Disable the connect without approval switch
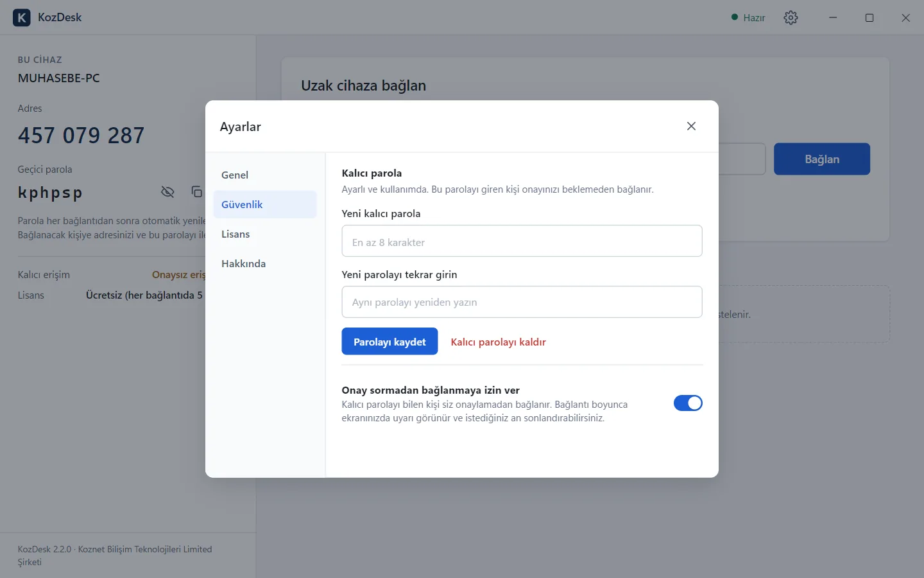 tap(688, 403)
